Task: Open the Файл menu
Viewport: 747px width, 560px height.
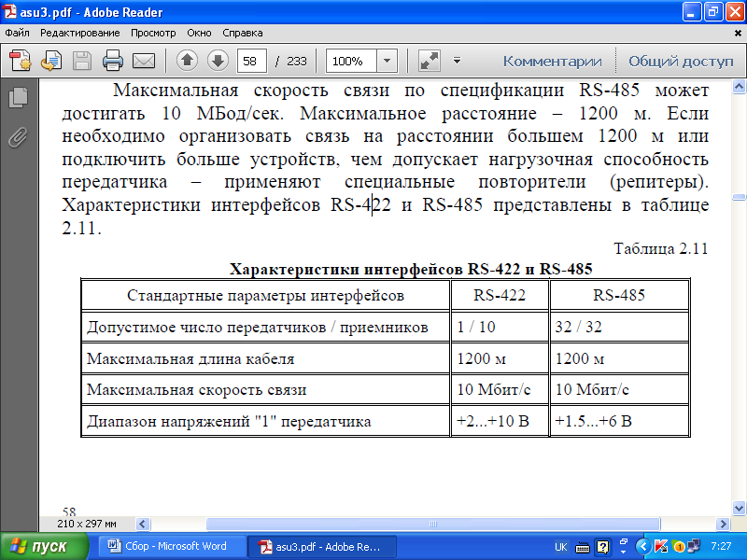Action: click(x=17, y=33)
